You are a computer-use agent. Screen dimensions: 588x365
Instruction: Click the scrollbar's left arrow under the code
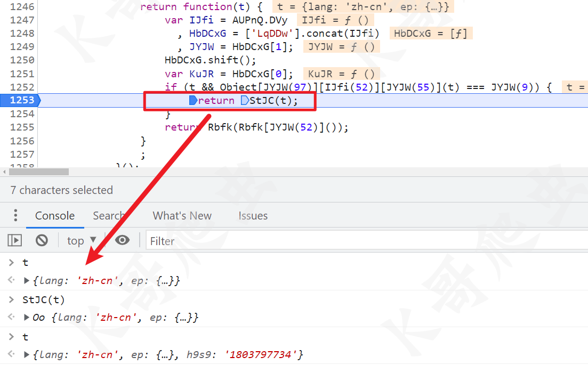click(x=5, y=172)
